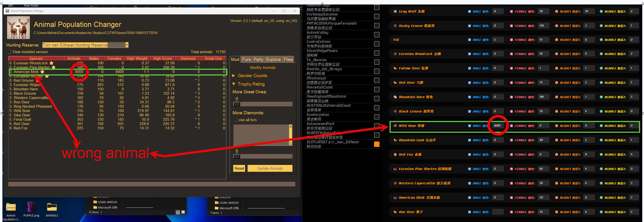Click the American Mink icon in right panel
644x222 pixels.
[x=395, y=198]
